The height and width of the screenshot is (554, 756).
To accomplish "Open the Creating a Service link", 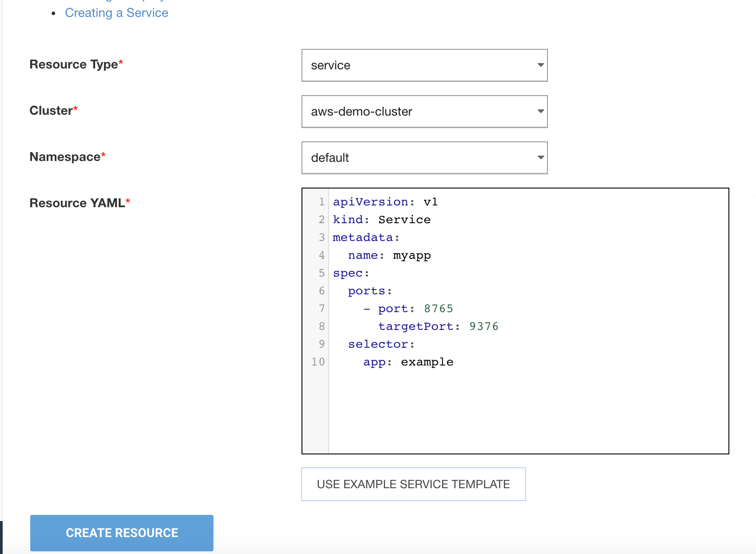I will (117, 13).
